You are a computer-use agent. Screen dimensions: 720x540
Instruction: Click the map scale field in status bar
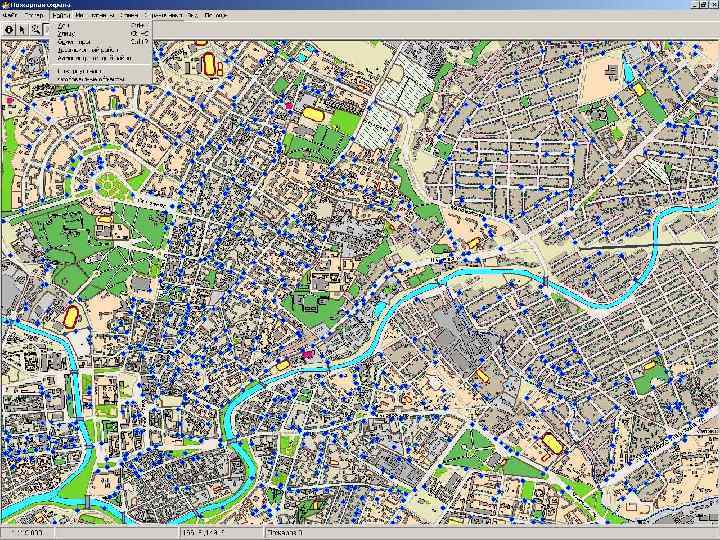[x=28, y=533]
